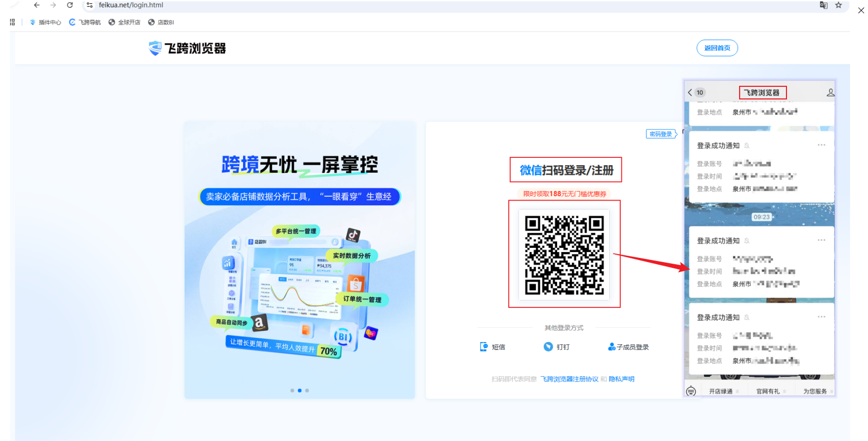Open the 插件中心 bookmark
The width and height of the screenshot is (868, 441).
45,22
